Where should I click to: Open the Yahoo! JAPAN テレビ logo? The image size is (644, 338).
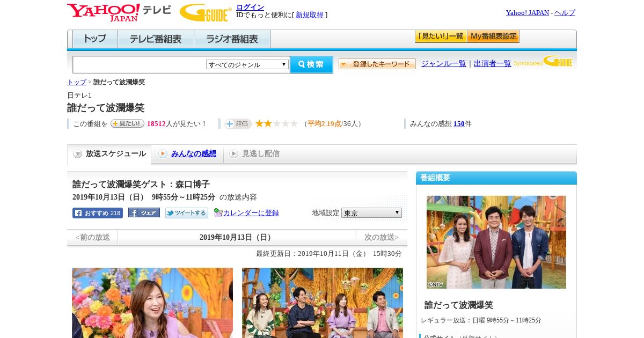pyautogui.click(x=119, y=12)
